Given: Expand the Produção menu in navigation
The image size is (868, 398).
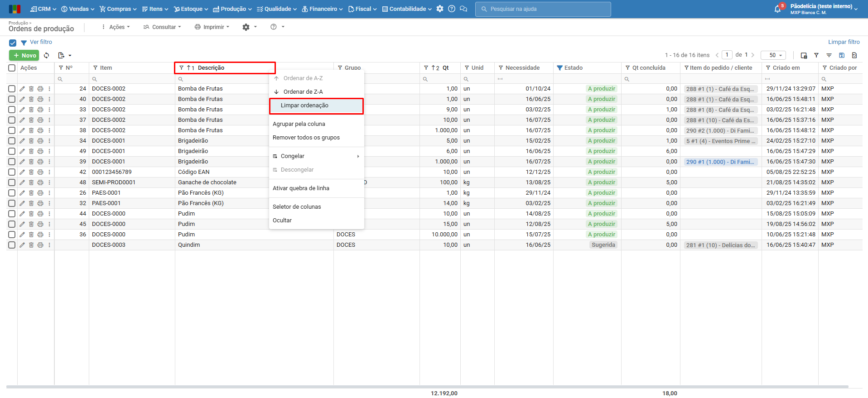Looking at the screenshot, I should pyautogui.click(x=232, y=9).
